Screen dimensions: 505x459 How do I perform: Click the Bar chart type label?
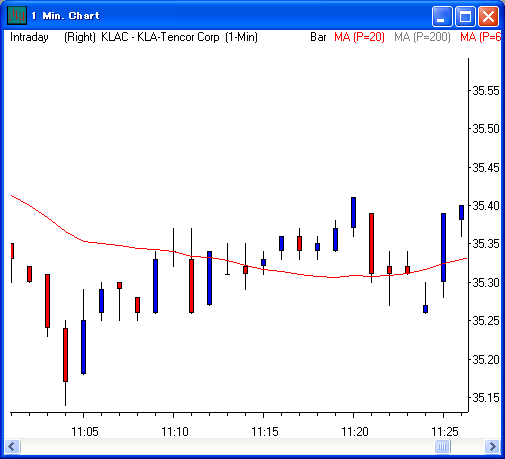click(318, 37)
